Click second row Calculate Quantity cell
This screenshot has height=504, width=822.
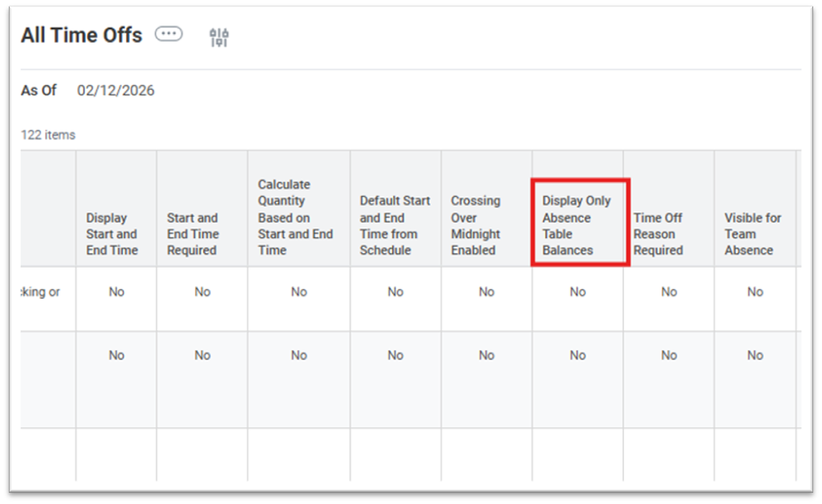(299, 356)
